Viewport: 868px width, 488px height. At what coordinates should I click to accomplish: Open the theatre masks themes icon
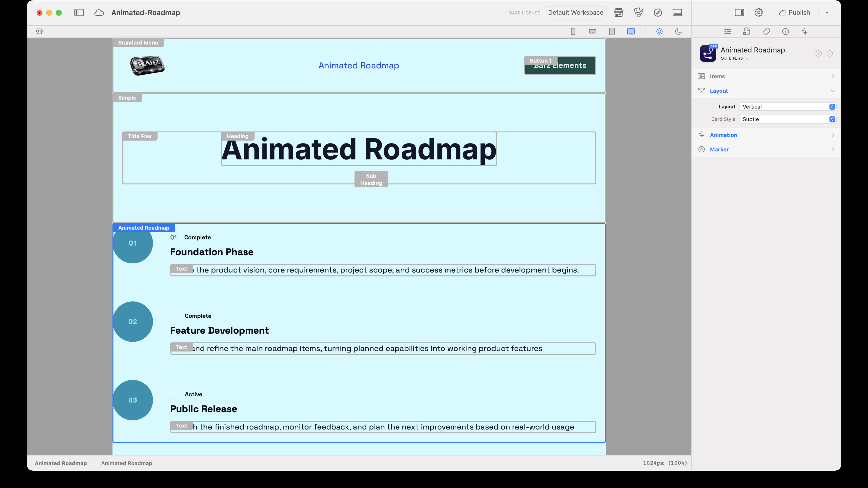638,12
